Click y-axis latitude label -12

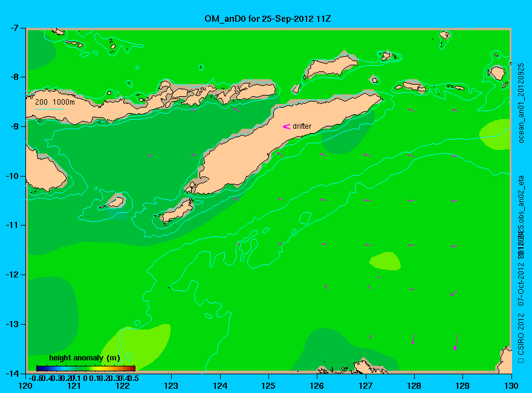11,274
